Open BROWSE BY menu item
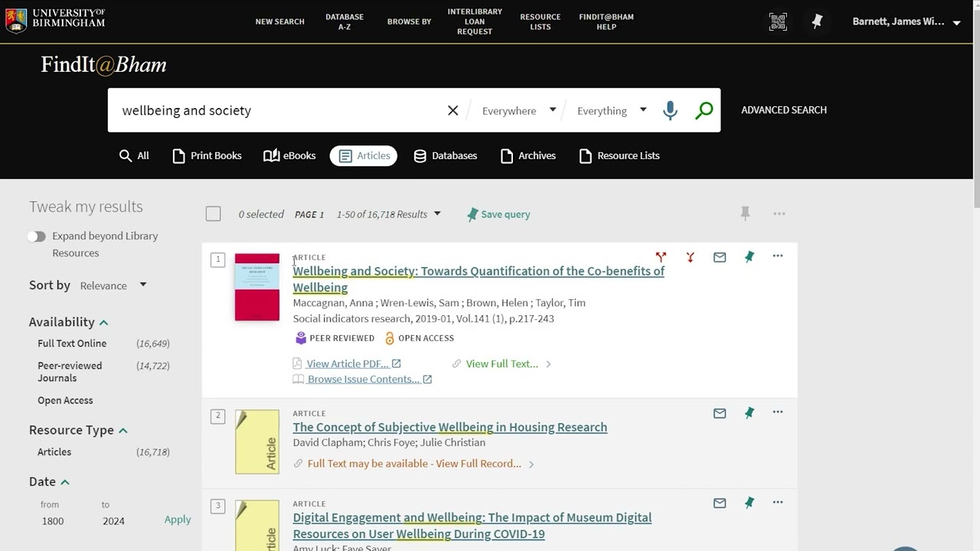Screen dimensions: 980x551 (409, 21)
